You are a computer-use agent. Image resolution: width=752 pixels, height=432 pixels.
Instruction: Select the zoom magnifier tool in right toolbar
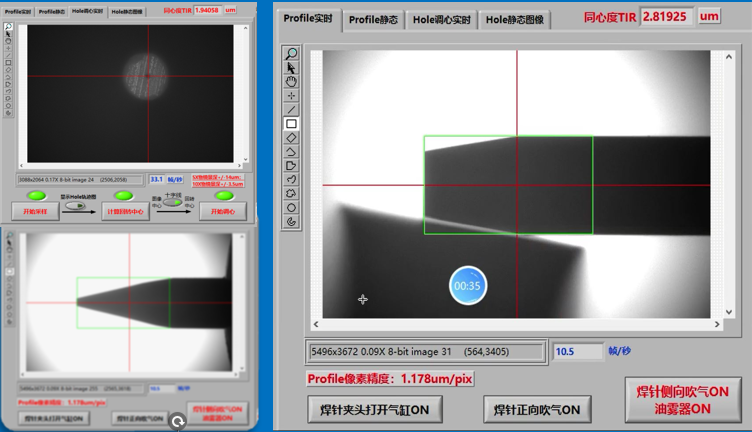tap(291, 53)
